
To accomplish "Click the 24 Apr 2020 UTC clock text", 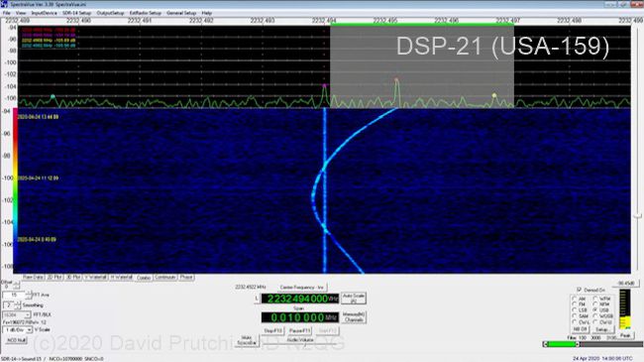I will click(x=602, y=359).
